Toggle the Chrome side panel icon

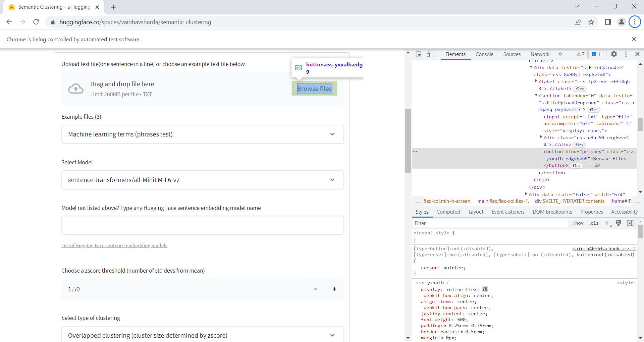(608, 22)
